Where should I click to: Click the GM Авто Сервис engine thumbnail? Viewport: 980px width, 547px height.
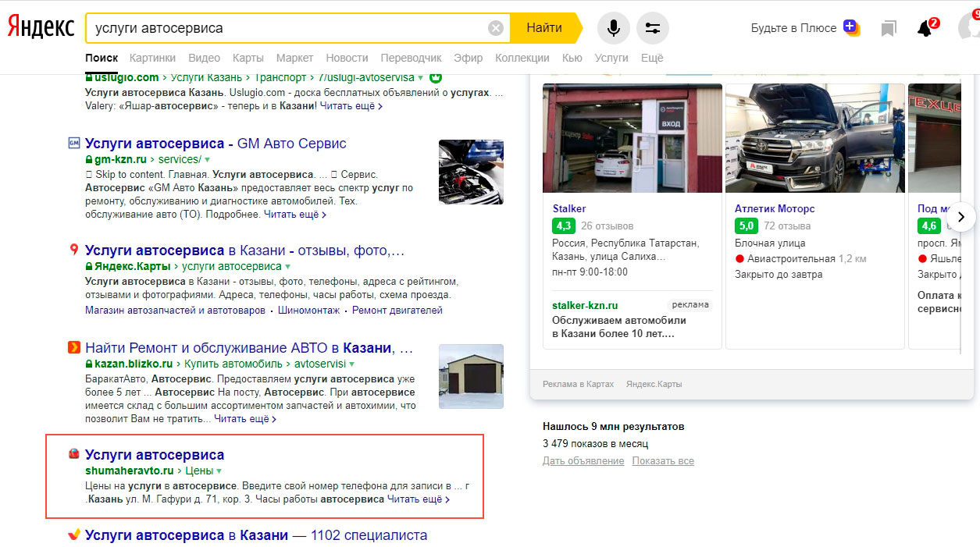[x=471, y=172]
